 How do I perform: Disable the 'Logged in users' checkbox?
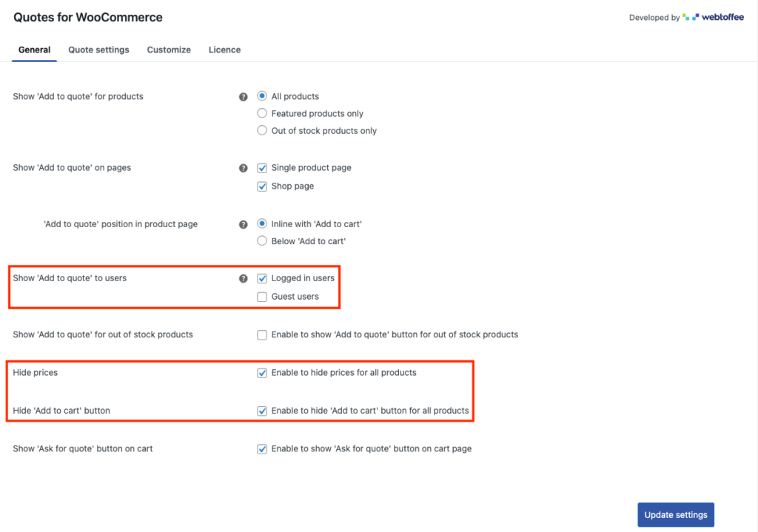pyautogui.click(x=262, y=279)
